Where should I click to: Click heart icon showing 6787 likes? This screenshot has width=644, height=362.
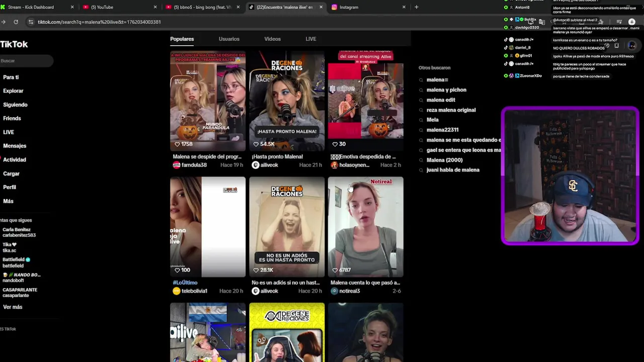pos(335,270)
